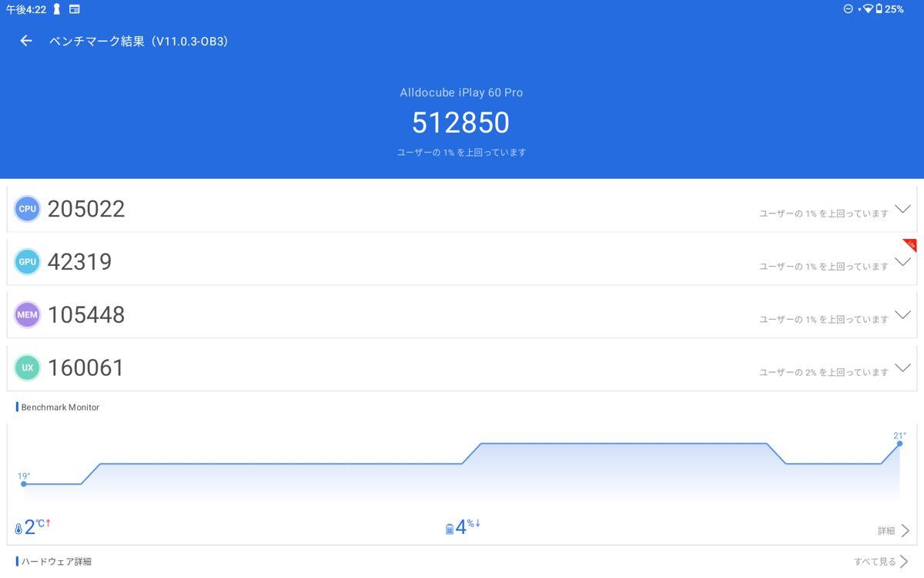Click the blue CPU badge icon
The image size is (924, 578).
[x=27, y=209]
